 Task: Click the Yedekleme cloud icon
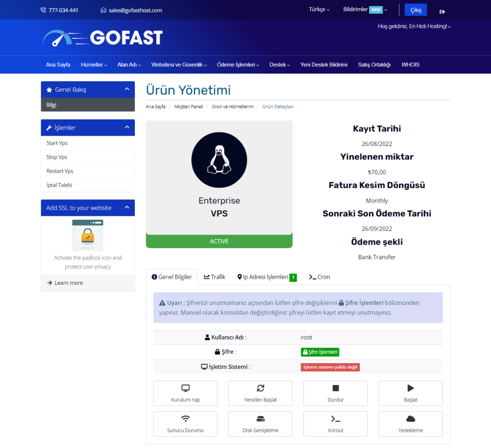click(x=410, y=419)
